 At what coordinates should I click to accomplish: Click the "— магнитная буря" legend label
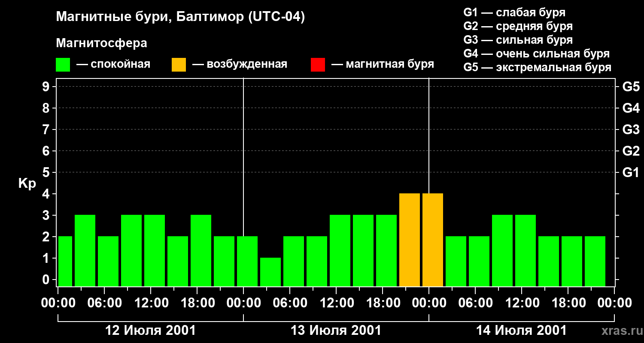tap(383, 64)
